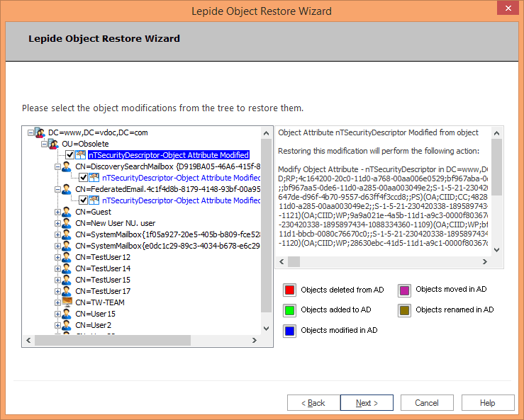The width and height of the screenshot is (524, 420).
Task: Uncheck the highlighted nTSecurityDescriptor checkbox under OU=Obsolete
Action: tap(69, 155)
